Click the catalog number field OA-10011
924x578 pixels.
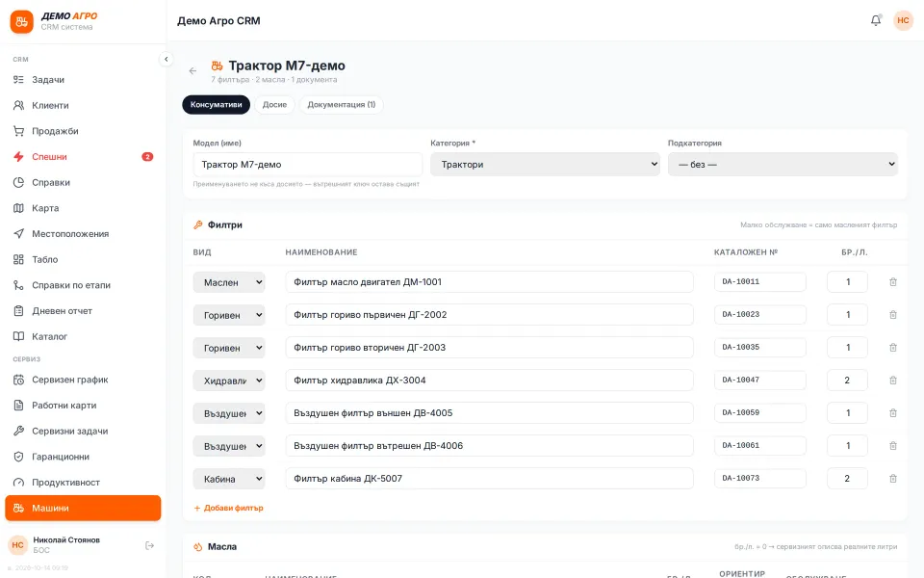click(759, 282)
